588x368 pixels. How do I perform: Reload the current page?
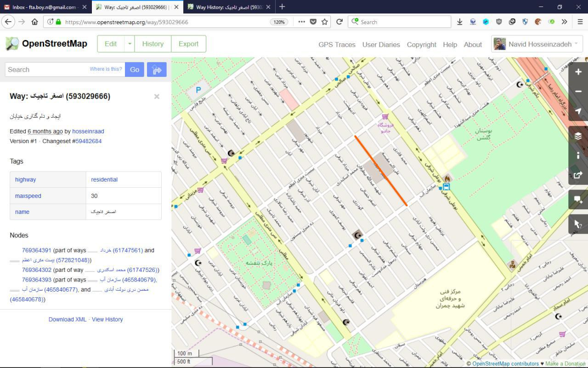click(339, 22)
